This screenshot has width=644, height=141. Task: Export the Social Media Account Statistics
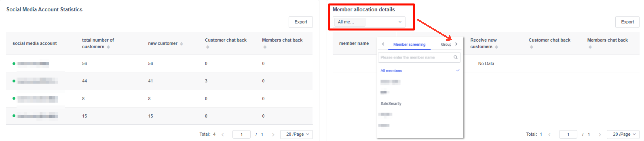pyautogui.click(x=301, y=22)
